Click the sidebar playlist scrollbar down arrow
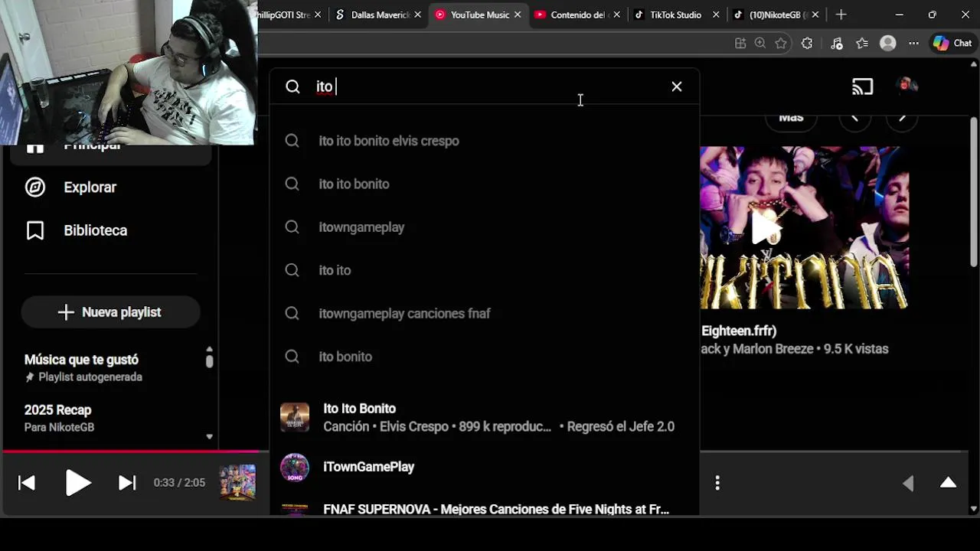Image resolution: width=980 pixels, height=551 pixels. click(209, 437)
